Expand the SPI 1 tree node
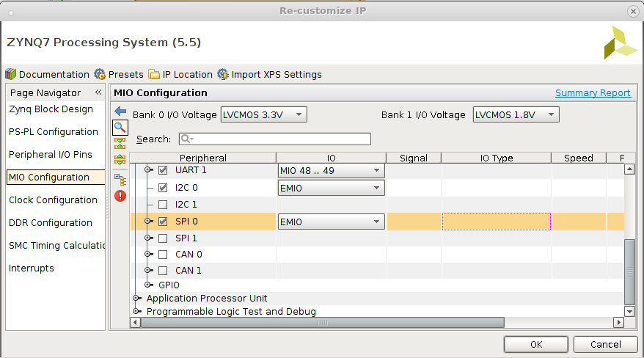The image size is (644, 358). pos(149,238)
